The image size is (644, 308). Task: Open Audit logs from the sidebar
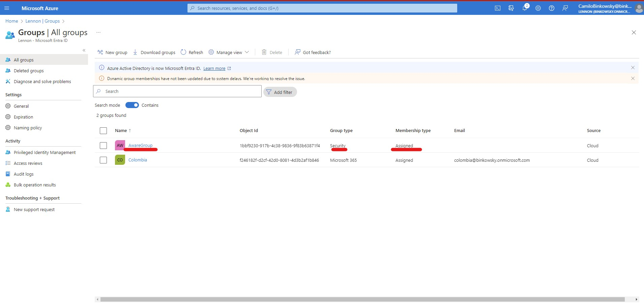point(24,174)
